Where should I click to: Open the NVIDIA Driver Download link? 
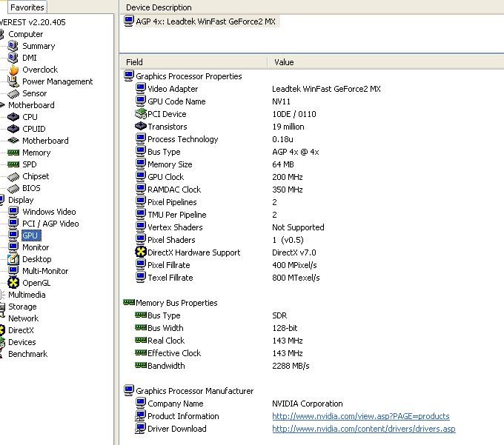(363, 429)
